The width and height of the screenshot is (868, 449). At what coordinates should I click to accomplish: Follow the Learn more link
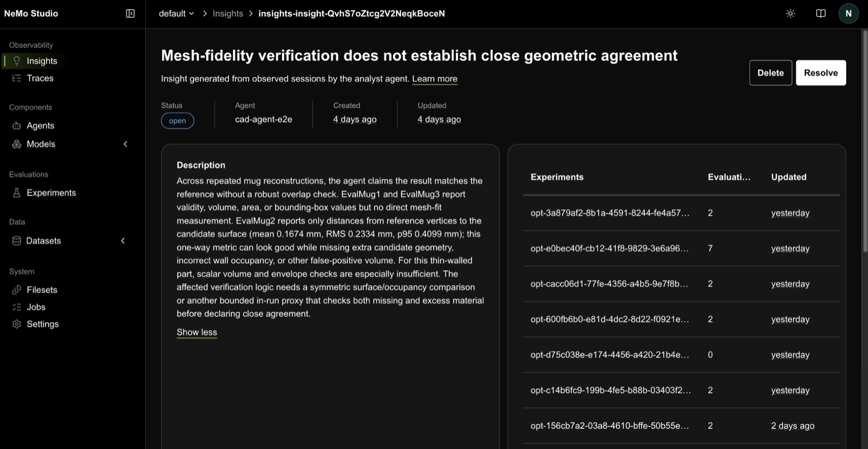tap(435, 79)
